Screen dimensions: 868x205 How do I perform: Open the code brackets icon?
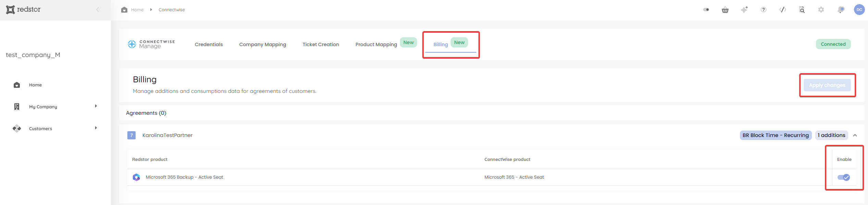783,10
